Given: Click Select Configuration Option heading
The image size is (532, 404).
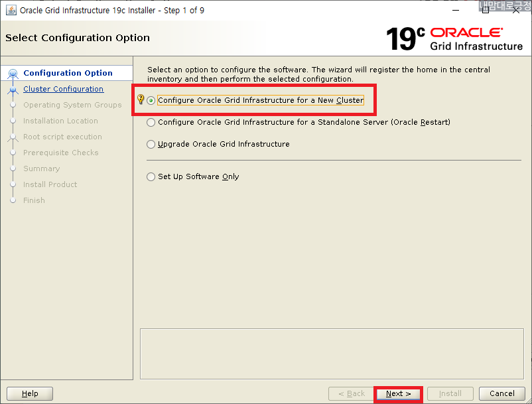Looking at the screenshot, I should (x=78, y=38).
